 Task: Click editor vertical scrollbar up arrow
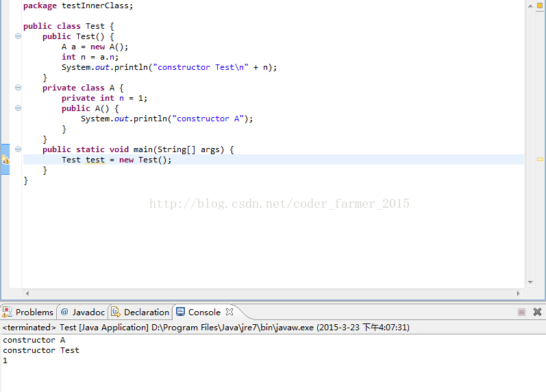(530, 6)
